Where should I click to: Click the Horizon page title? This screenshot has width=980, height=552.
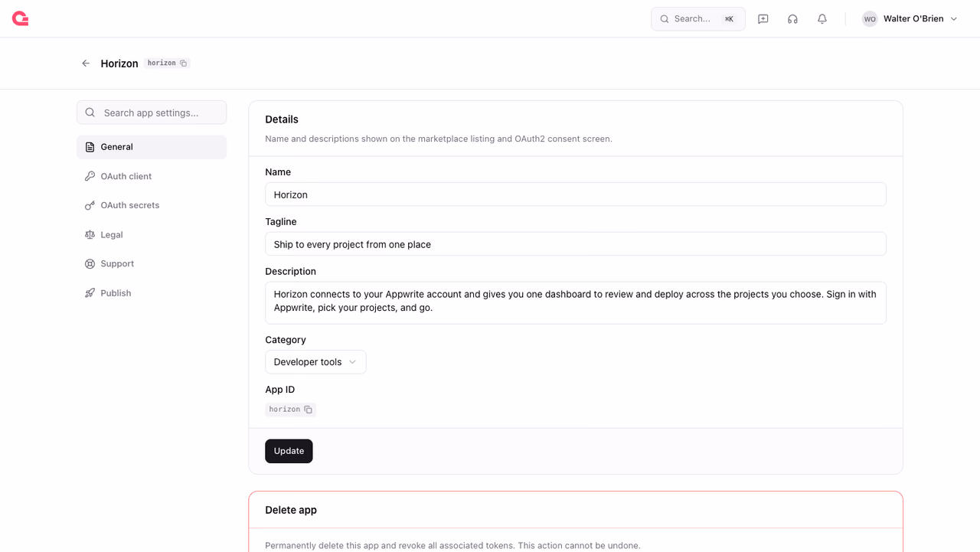(x=119, y=64)
